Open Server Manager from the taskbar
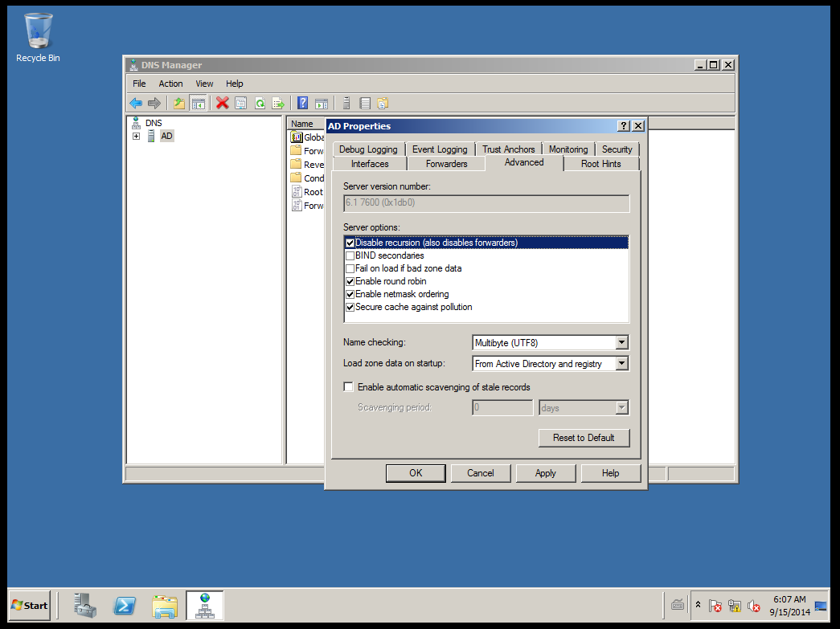Image resolution: width=840 pixels, height=629 pixels. (86, 606)
